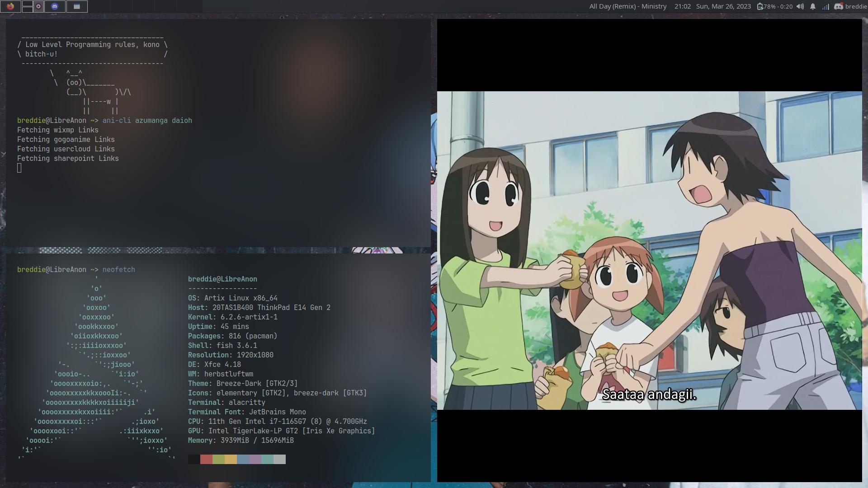Click the Artix ASCII logo in neofetch output
Viewport: 868px width, 488px height.
click(x=96, y=369)
